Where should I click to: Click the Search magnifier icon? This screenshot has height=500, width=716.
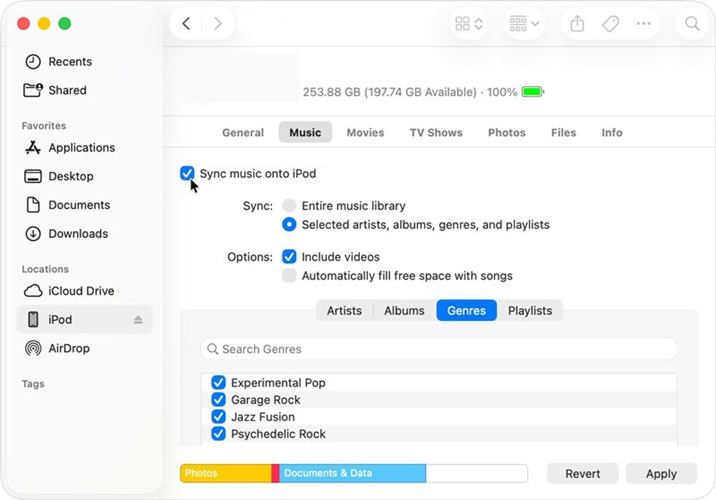tap(692, 23)
